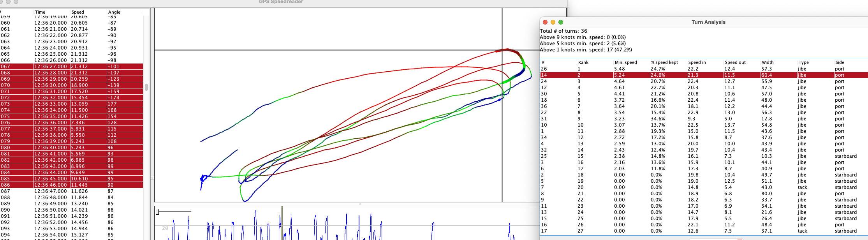Click the track point list scrollbar thumb
The height and width of the screenshot is (240, 868).
click(x=146, y=87)
